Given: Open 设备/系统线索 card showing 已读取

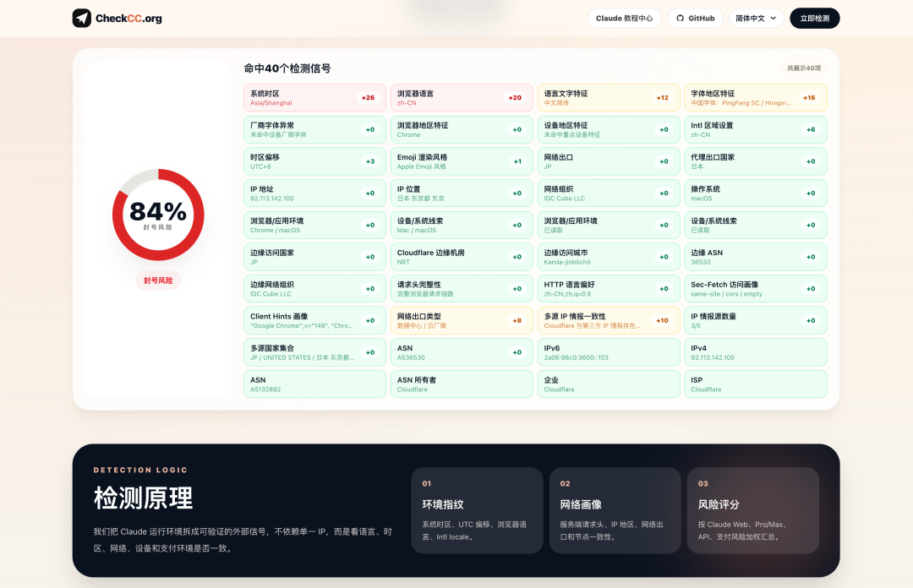Looking at the screenshot, I should pos(755,225).
